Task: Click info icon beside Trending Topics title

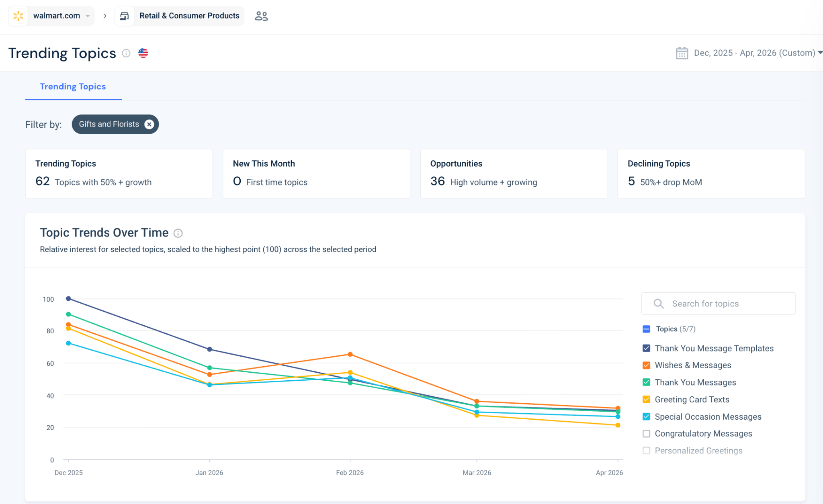Action: pyautogui.click(x=126, y=53)
